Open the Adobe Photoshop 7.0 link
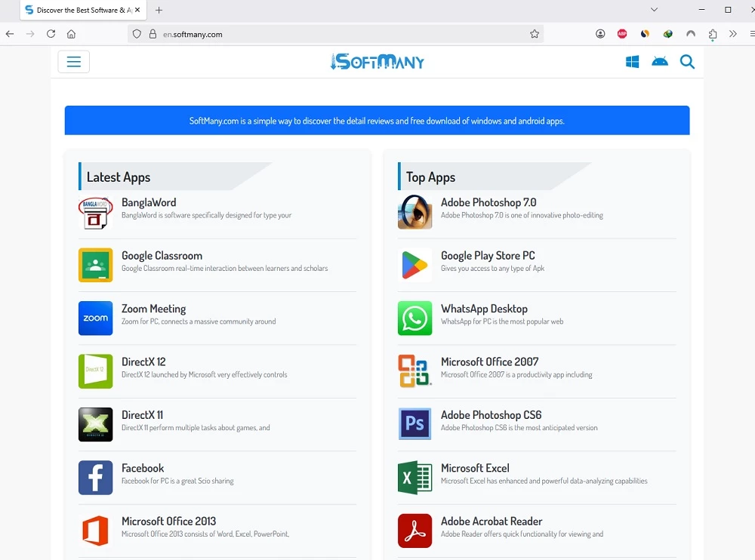The image size is (755, 560). tap(488, 202)
